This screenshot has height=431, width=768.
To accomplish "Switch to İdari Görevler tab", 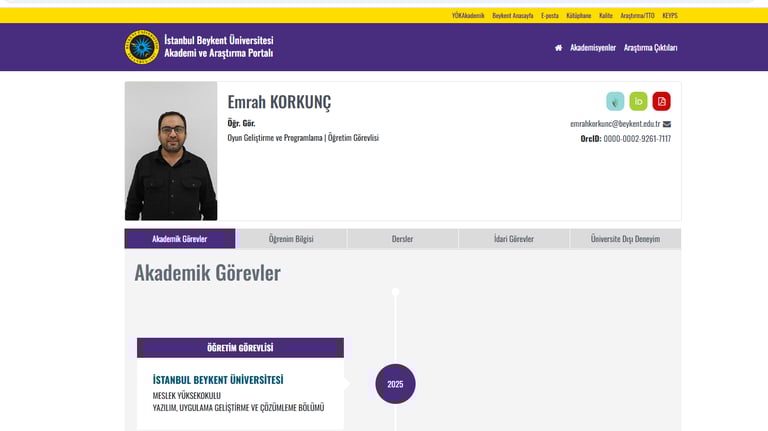I will pos(514,239).
